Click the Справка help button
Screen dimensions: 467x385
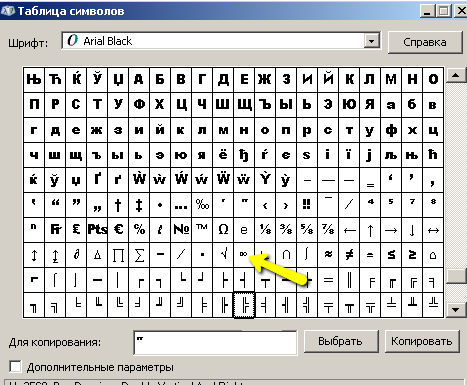[425, 42]
